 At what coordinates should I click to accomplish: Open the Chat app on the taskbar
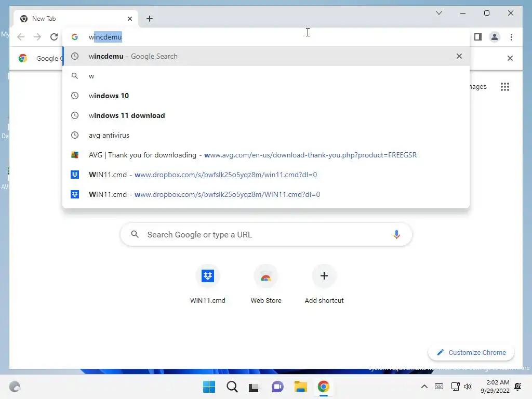277,387
